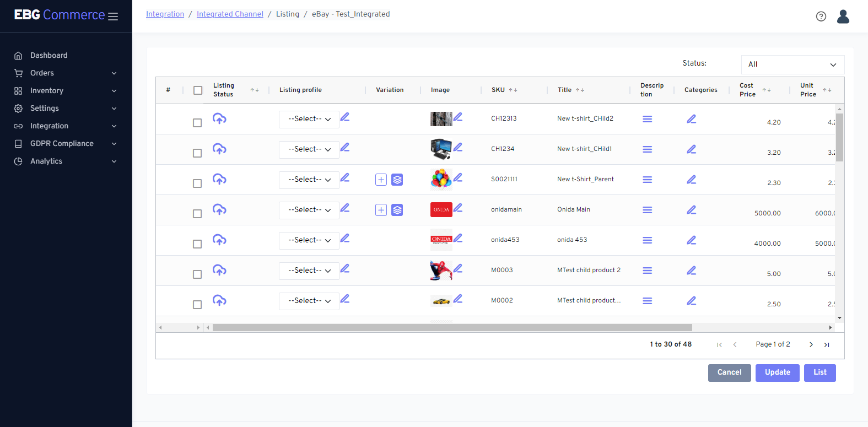
Task: Open the user profile icon
Action: [x=843, y=17]
